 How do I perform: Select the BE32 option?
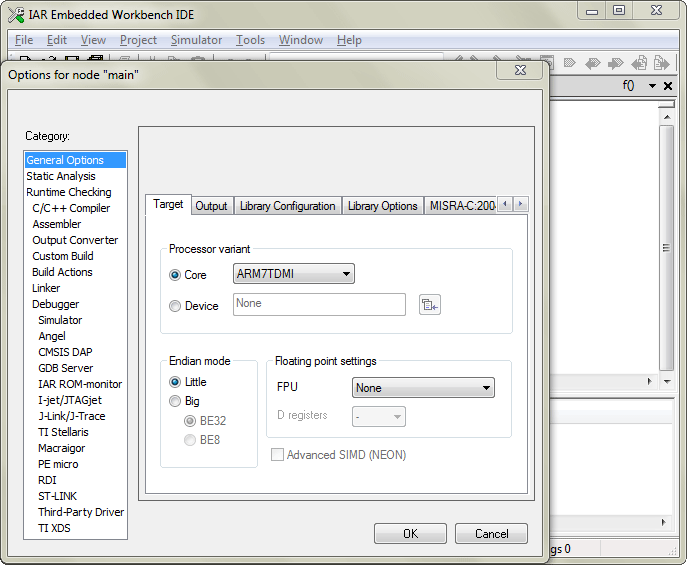tap(190, 421)
